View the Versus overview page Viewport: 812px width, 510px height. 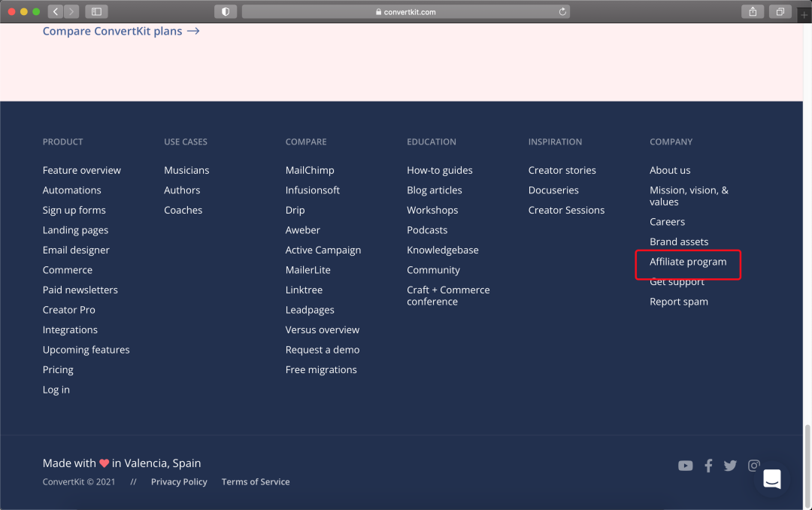click(322, 329)
